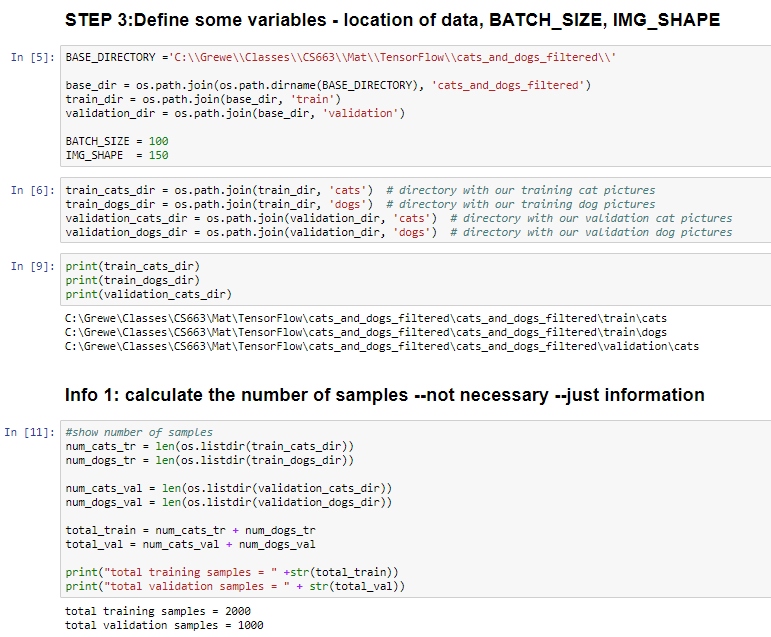Click the train_cats_dir assignment line
The width and height of the screenshot is (771, 637).
[x=219, y=190]
